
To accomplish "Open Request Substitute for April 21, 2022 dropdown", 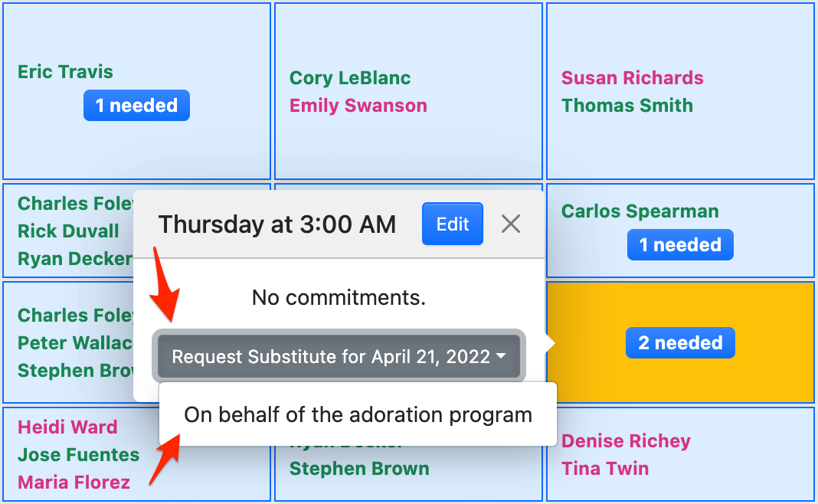I will point(339,357).
